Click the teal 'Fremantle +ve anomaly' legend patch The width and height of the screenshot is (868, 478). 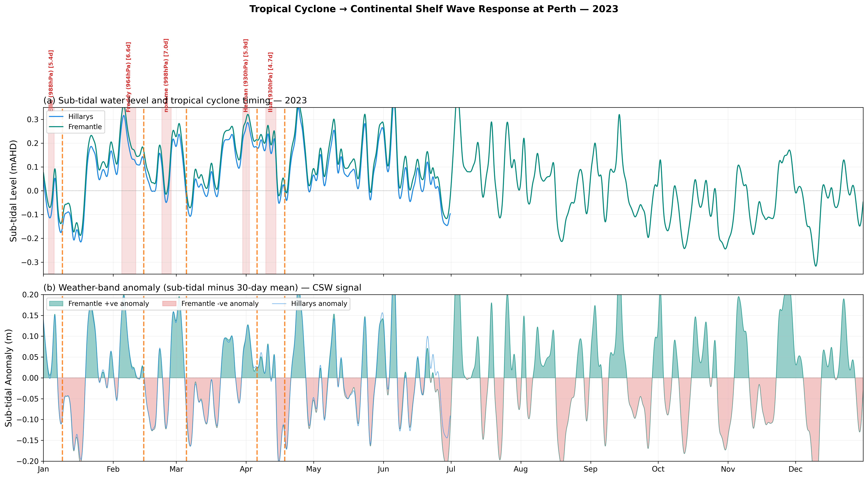[56, 304]
